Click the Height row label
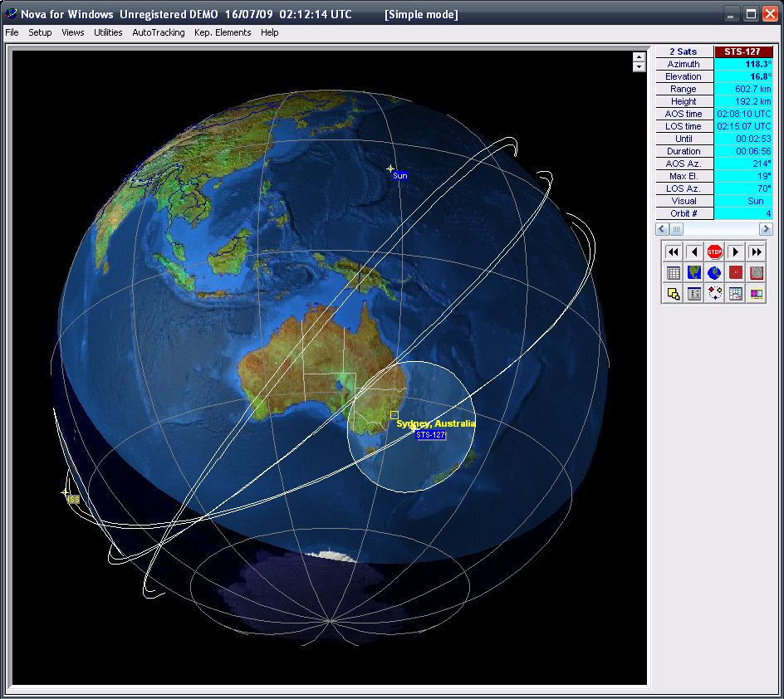 pyautogui.click(x=684, y=101)
